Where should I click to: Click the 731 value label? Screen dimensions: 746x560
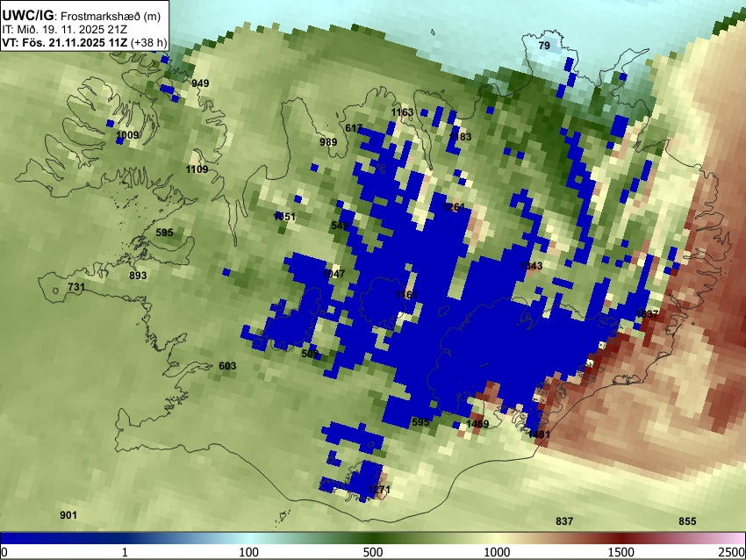pos(76,287)
